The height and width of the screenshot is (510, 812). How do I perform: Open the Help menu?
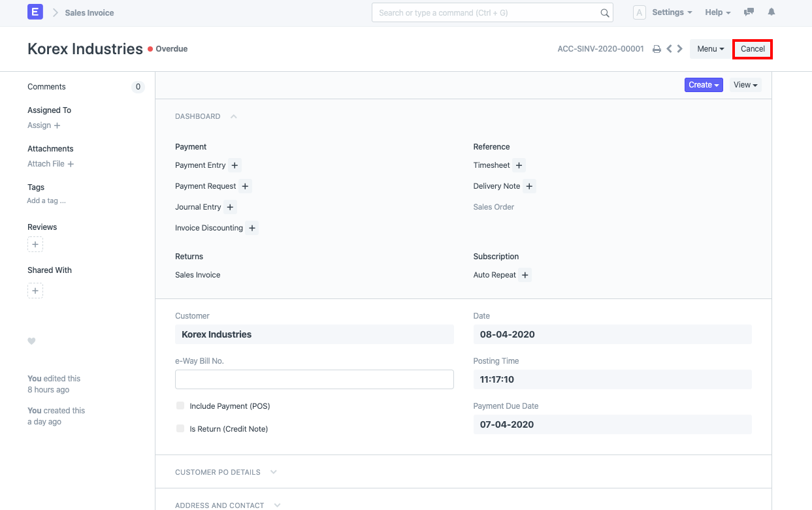click(717, 12)
